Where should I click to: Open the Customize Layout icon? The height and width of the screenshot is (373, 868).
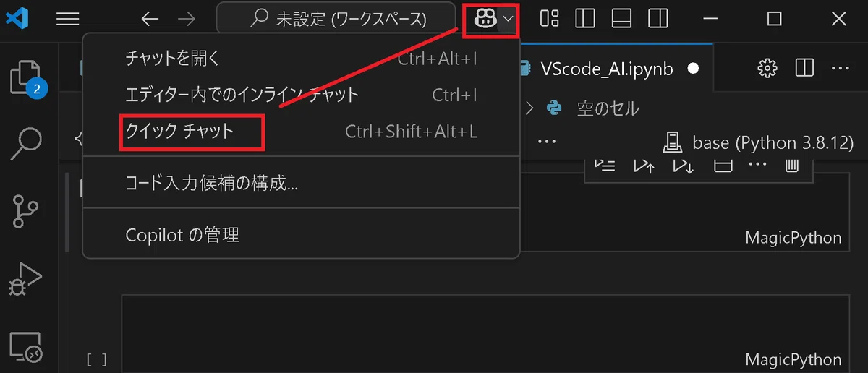click(x=550, y=20)
